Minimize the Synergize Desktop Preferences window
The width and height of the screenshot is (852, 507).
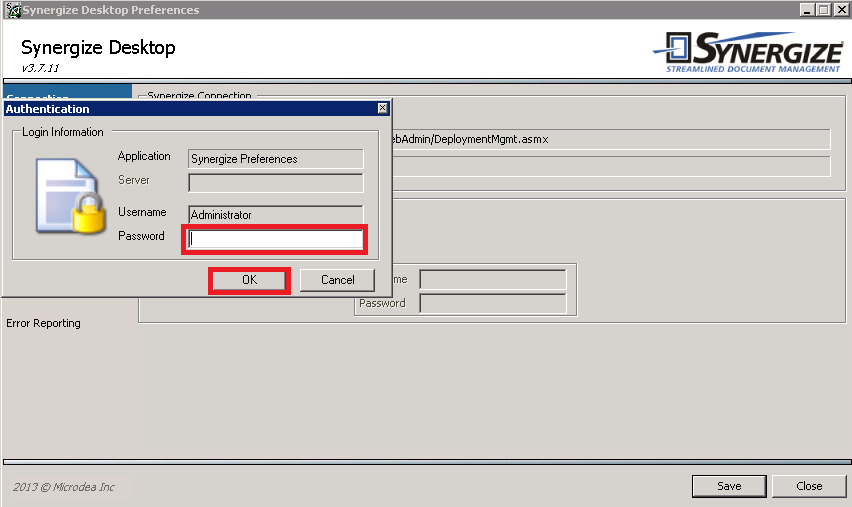tap(807, 10)
